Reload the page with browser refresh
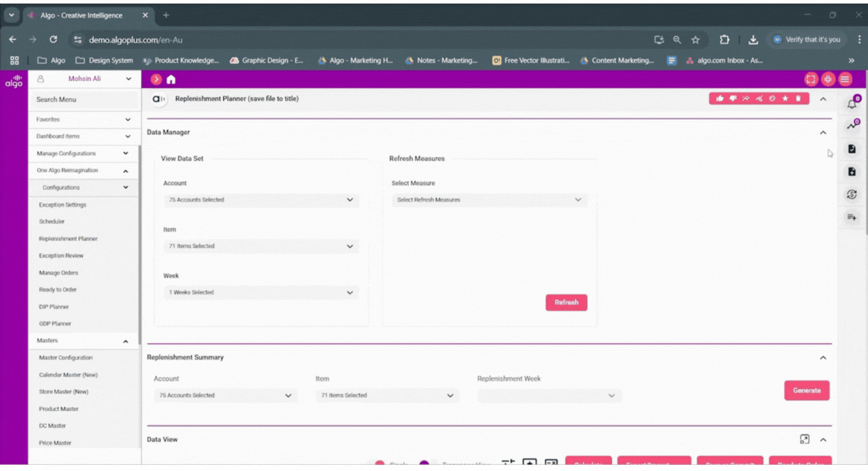868x471 pixels. click(x=53, y=39)
